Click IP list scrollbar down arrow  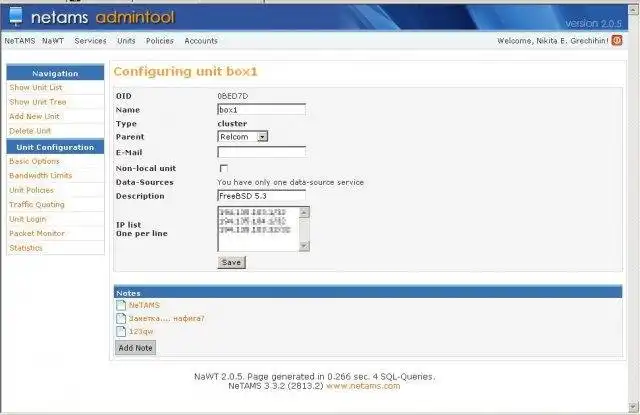point(304,246)
